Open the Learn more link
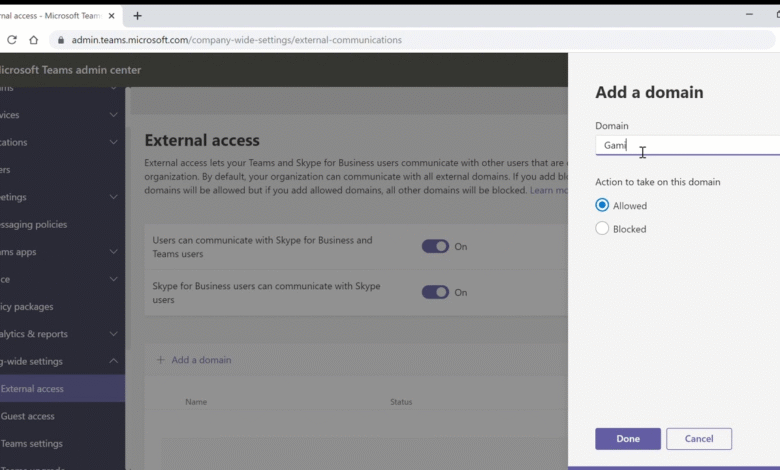Image resolution: width=780 pixels, height=470 pixels. (x=549, y=190)
